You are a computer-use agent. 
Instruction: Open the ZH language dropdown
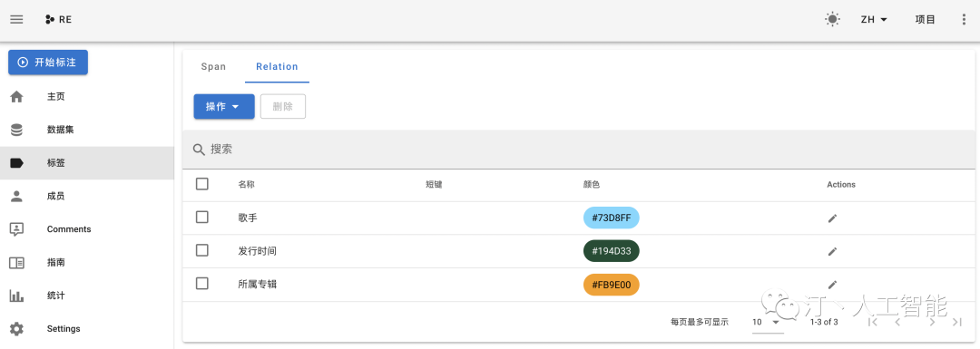(874, 19)
